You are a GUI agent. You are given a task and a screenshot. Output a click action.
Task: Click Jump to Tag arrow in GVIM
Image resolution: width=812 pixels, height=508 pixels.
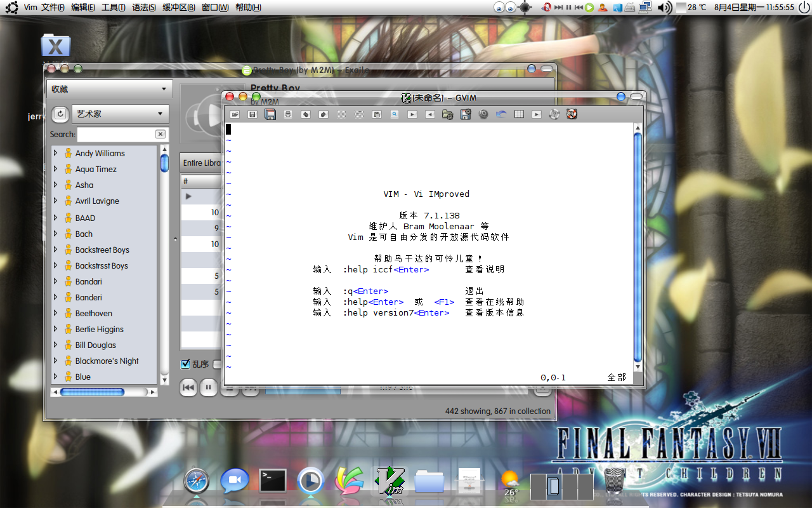coord(537,114)
